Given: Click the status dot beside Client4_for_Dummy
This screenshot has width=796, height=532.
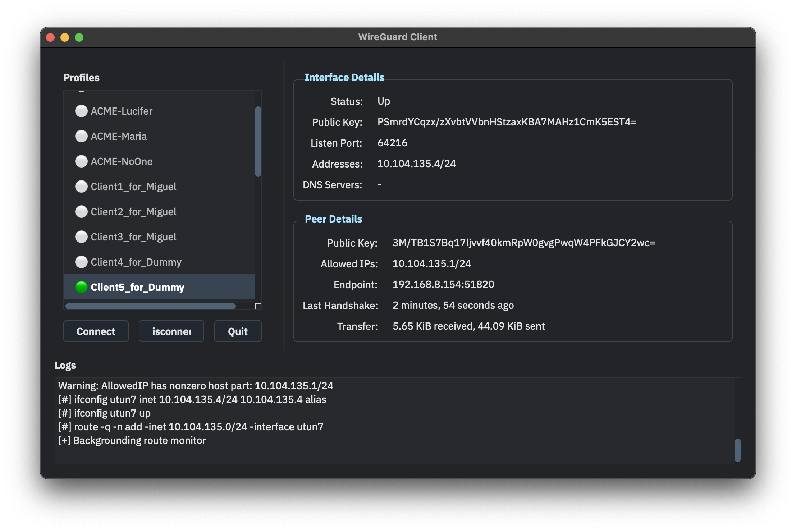Looking at the screenshot, I should tap(81, 262).
